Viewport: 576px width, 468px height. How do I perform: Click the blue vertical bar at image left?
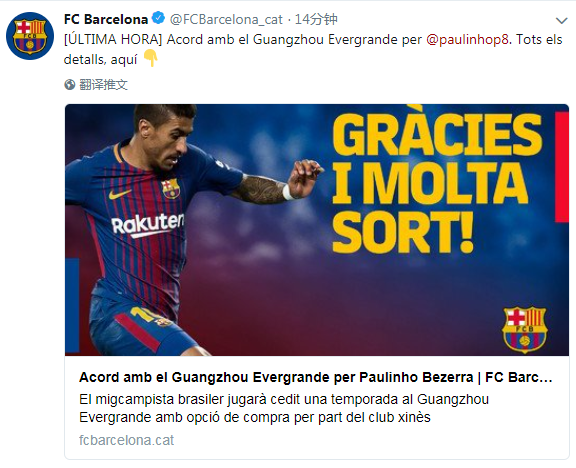(72, 306)
